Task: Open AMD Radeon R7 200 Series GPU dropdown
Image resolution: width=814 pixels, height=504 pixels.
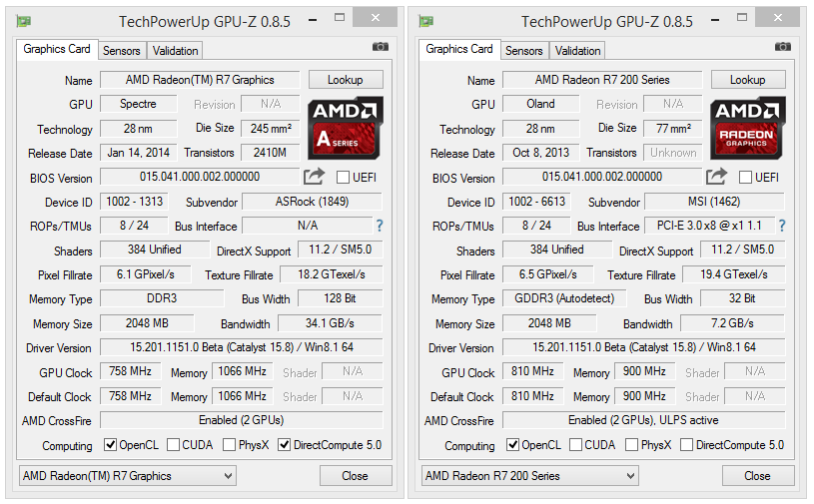Action: [530, 475]
